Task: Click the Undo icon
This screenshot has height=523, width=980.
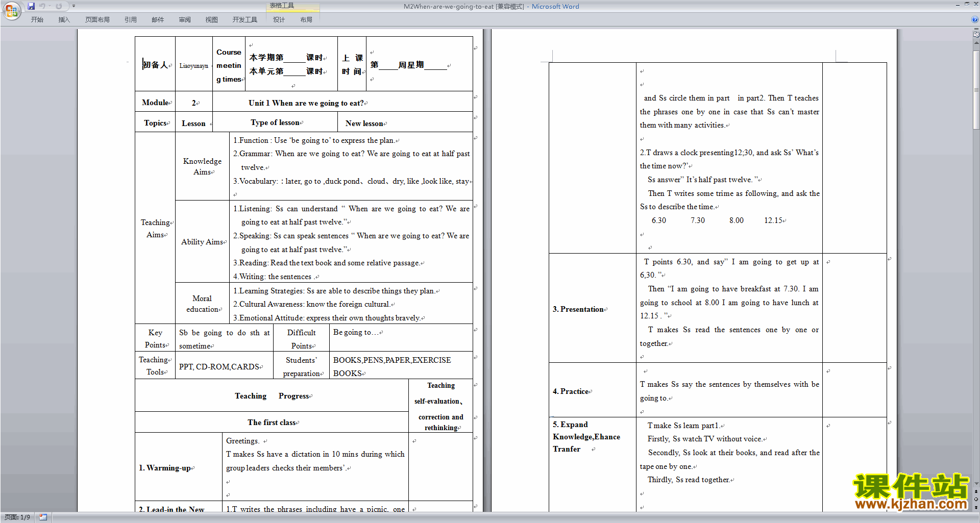Action: tap(42, 6)
